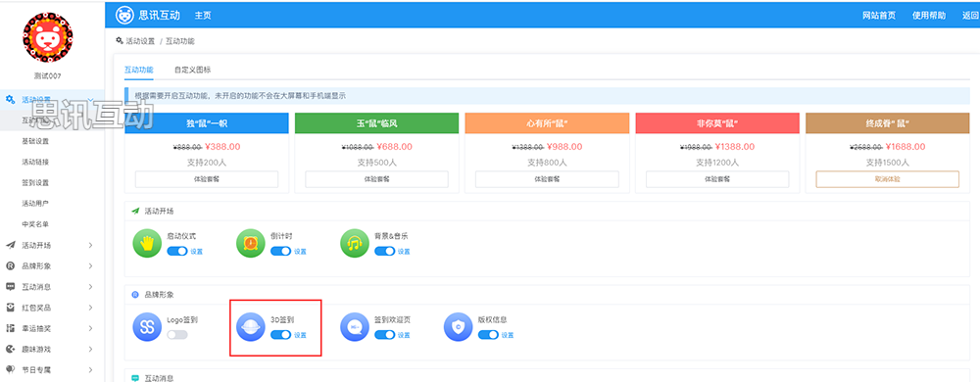Open 主页 in the top bar
This screenshot has height=382, width=980.
[203, 15]
